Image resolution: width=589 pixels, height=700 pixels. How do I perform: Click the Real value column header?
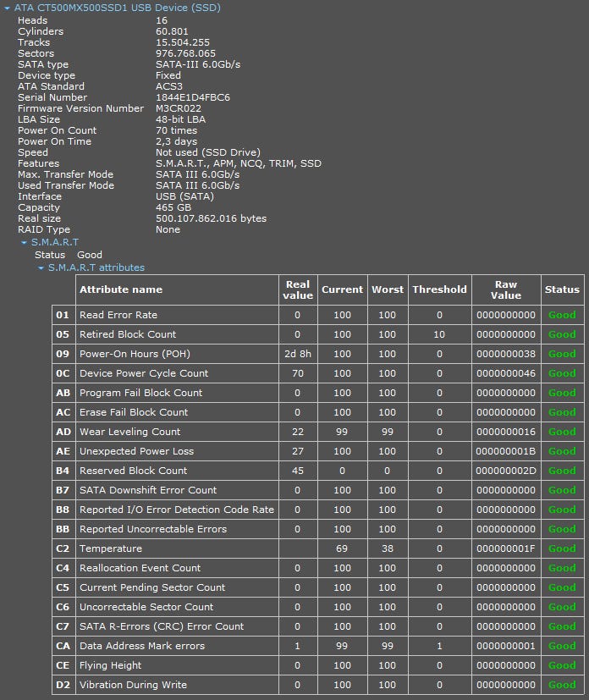click(x=298, y=289)
